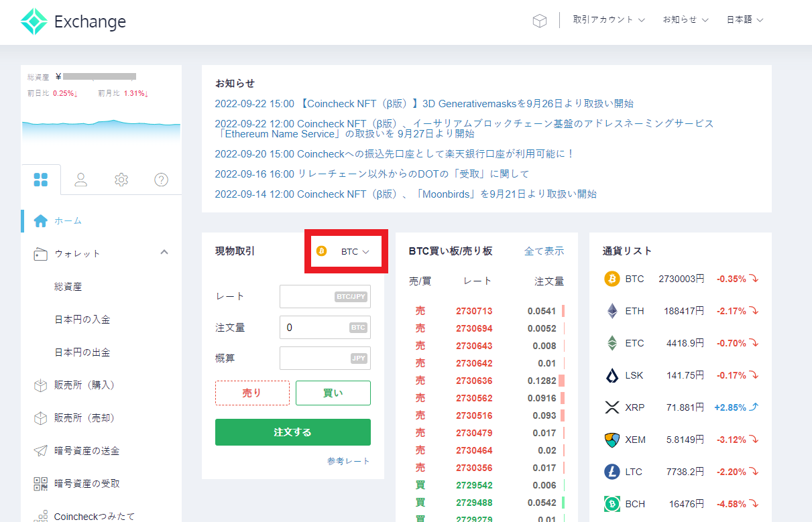Click the ETH coin icon in 通貨リスト
The width and height of the screenshot is (812, 522).
click(612, 311)
